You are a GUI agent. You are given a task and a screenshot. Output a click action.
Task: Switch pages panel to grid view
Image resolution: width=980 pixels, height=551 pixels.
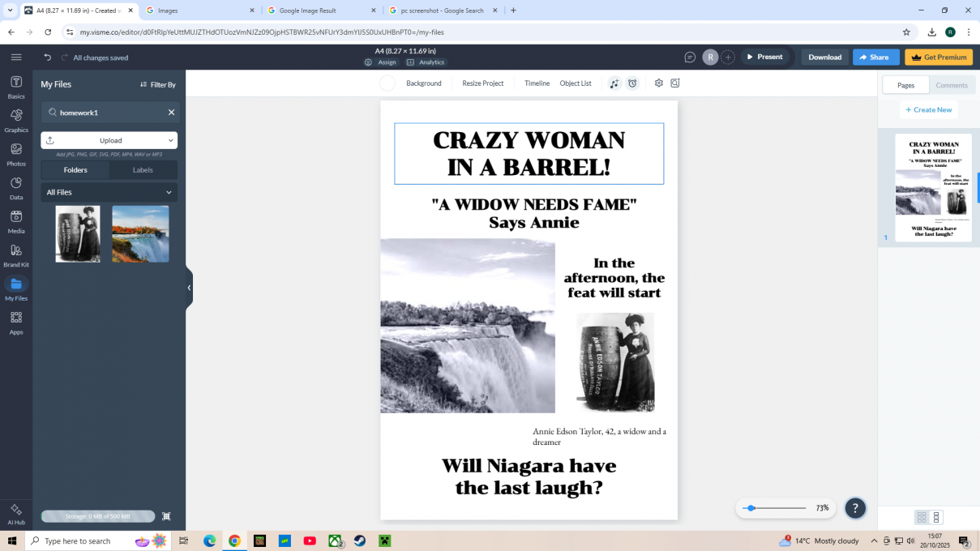click(922, 517)
